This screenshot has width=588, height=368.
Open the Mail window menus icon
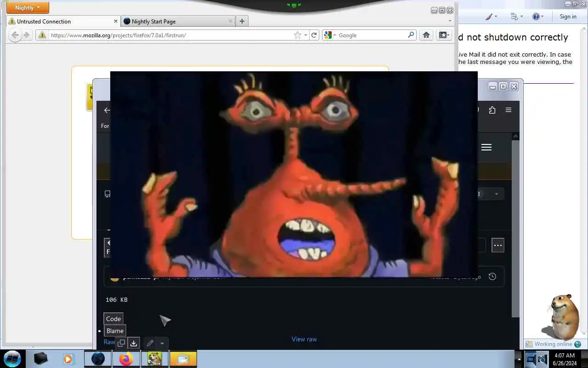coord(516,17)
